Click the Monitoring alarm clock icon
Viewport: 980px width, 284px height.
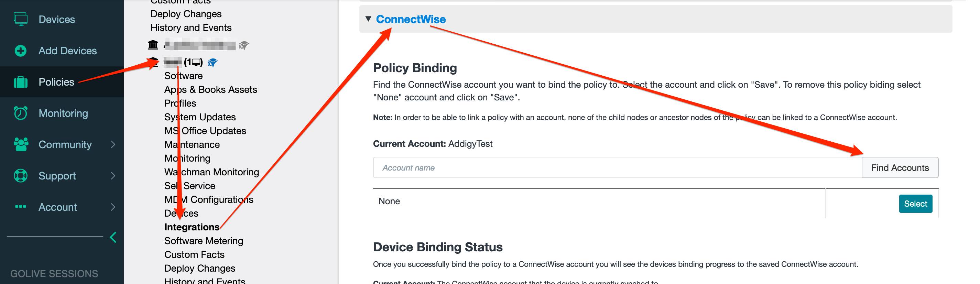point(21,113)
